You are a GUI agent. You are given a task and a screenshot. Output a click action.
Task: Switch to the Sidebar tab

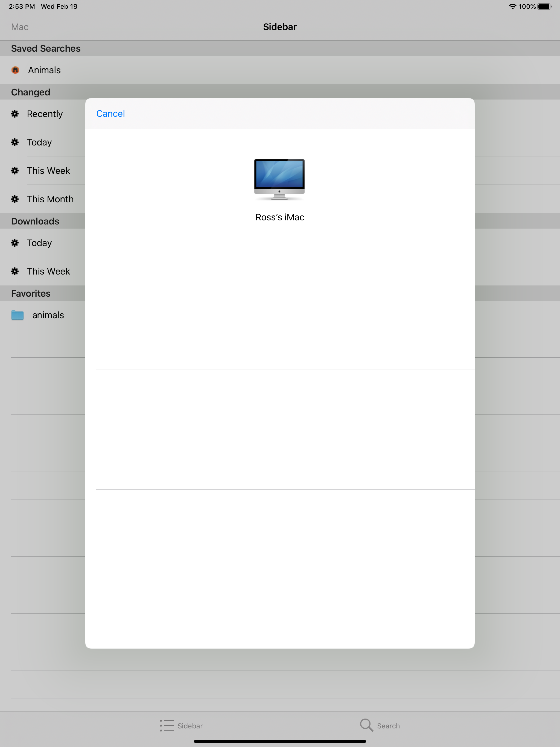coord(181,725)
